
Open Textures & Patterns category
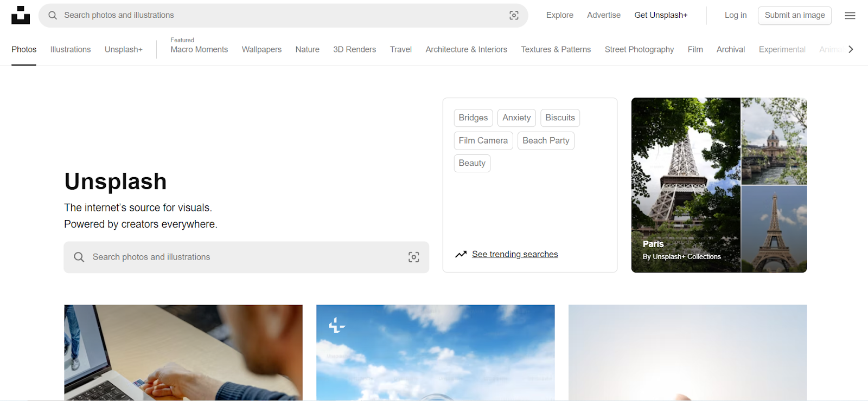click(x=556, y=49)
